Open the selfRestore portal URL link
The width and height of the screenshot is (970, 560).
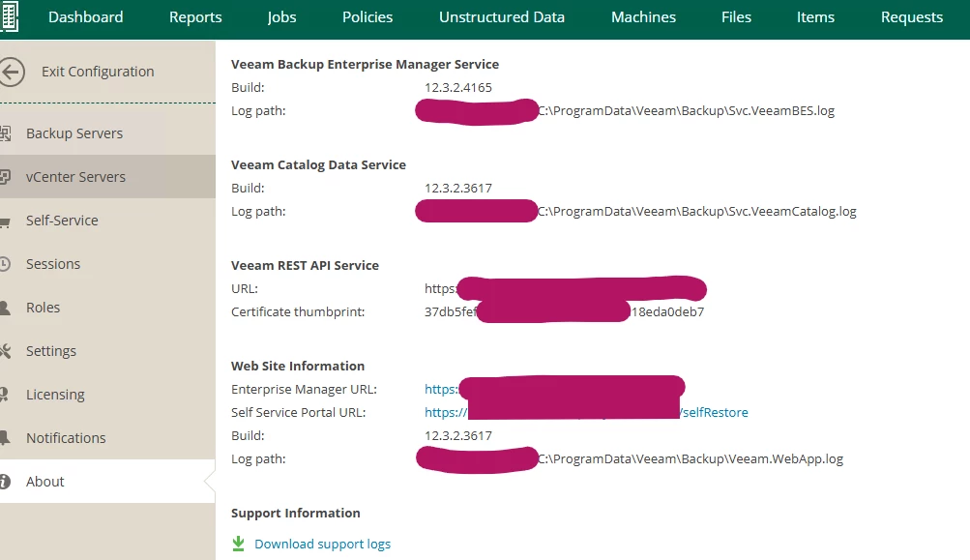[x=586, y=412]
